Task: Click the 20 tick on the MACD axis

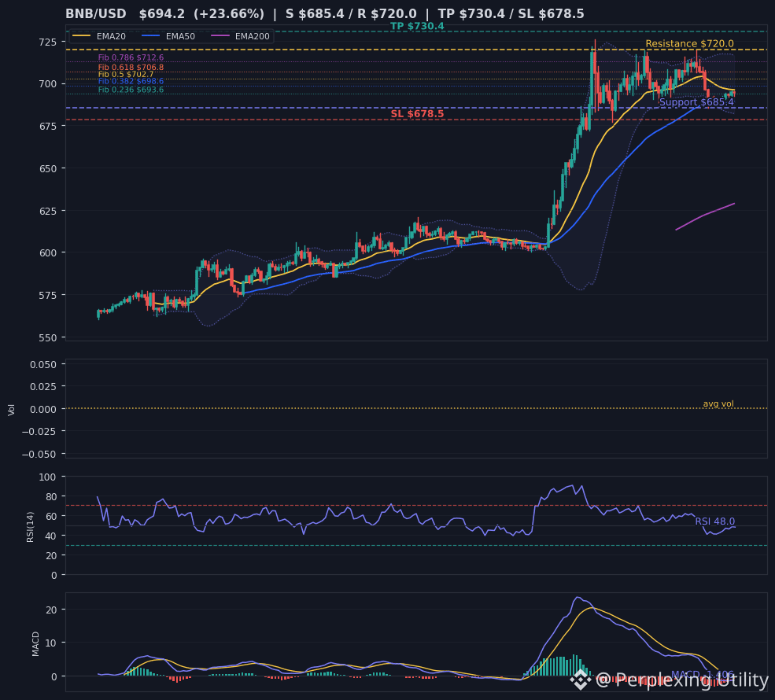Action: tap(51, 610)
